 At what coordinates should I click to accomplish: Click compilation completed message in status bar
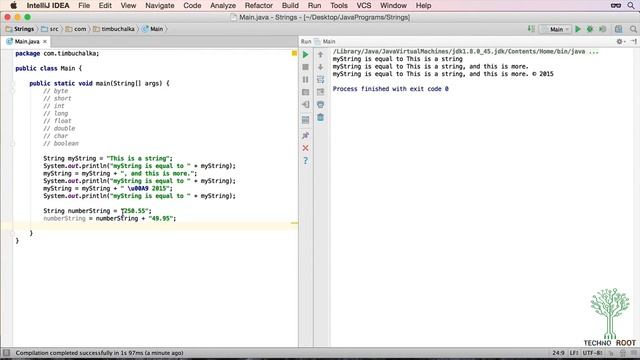coord(100,353)
